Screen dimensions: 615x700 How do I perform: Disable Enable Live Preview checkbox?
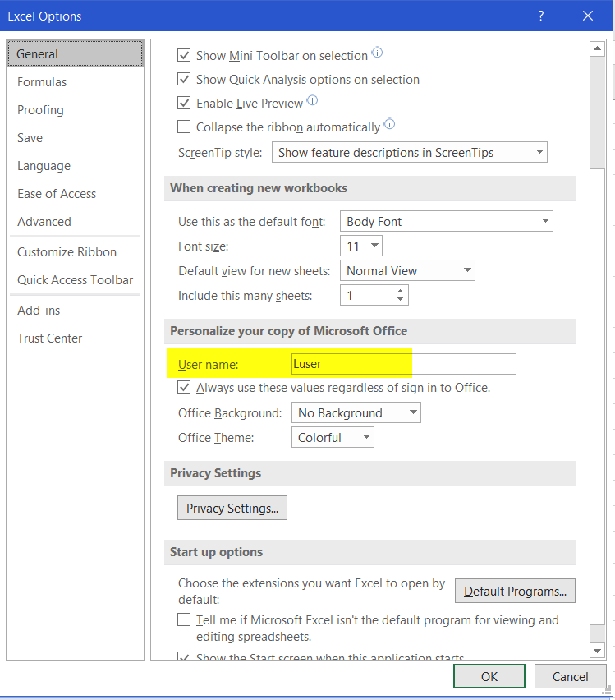(x=184, y=104)
